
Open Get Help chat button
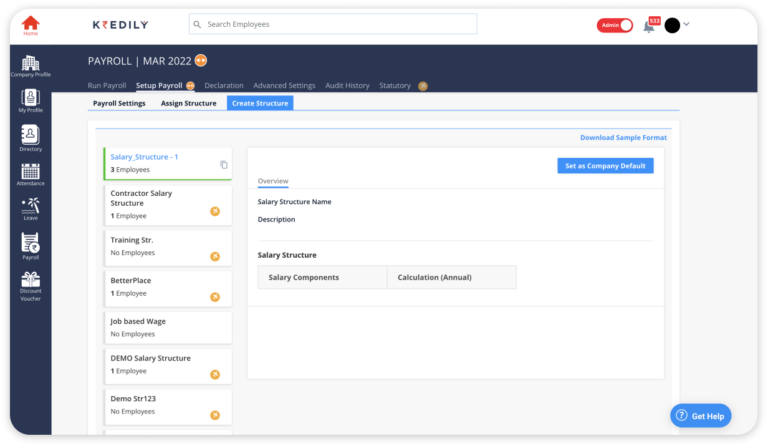pyautogui.click(x=700, y=416)
